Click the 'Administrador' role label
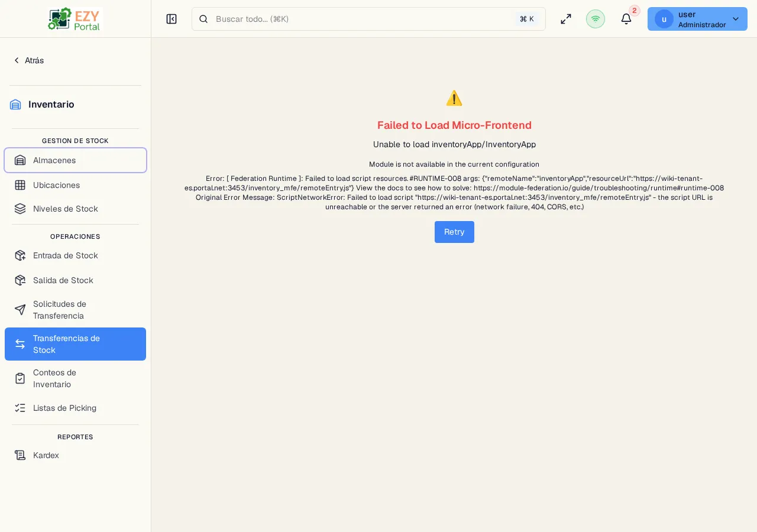This screenshot has width=757, height=532. (x=702, y=25)
